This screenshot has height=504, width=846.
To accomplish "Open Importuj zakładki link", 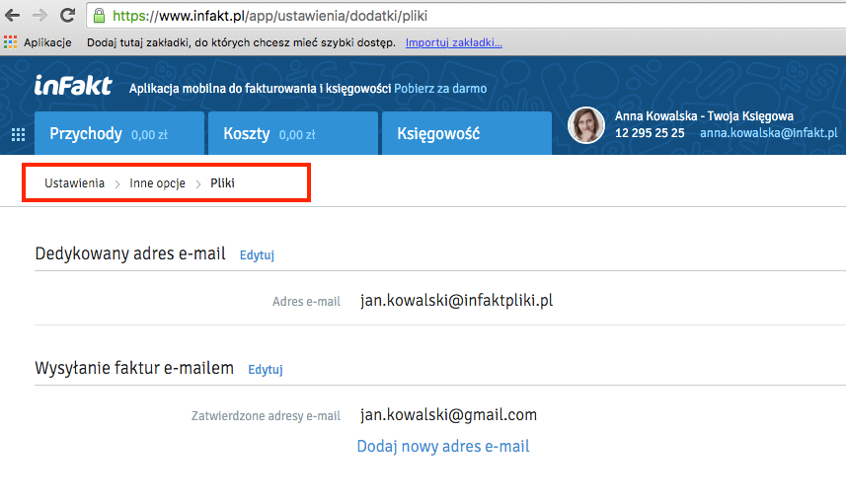I will pos(454,42).
